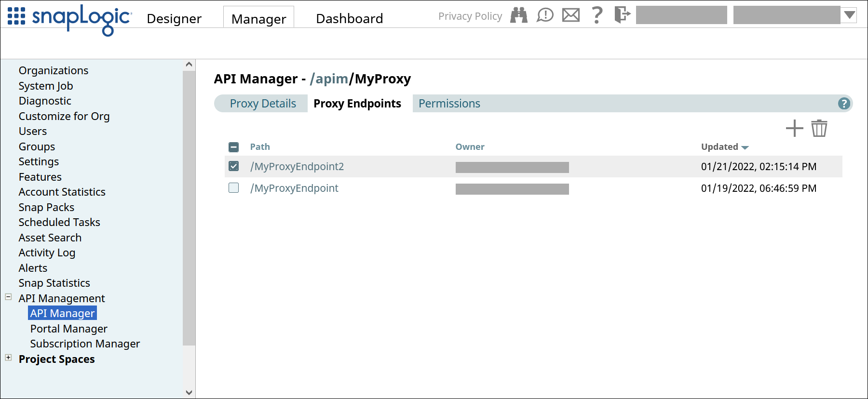Open Subscription Manager

[85, 344]
